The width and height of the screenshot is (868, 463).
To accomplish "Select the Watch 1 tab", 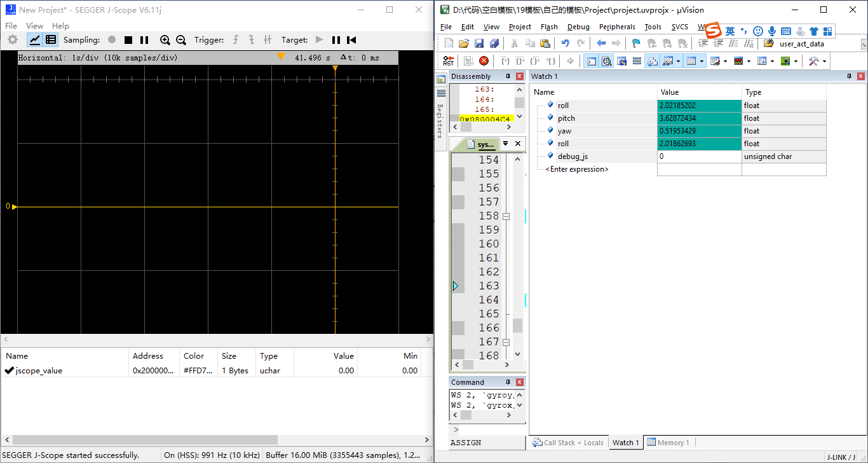I will pyautogui.click(x=625, y=443).
